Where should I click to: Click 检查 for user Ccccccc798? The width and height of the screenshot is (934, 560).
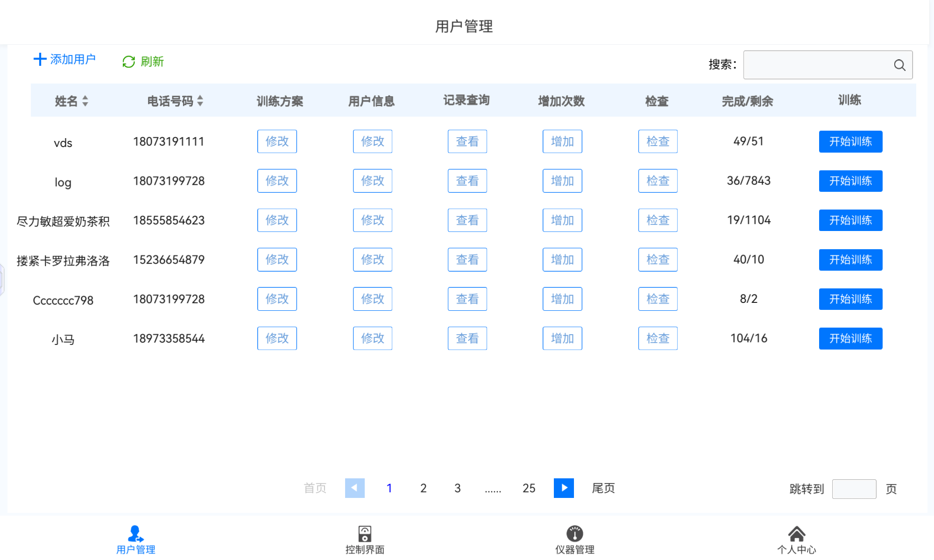click(658, 299)
